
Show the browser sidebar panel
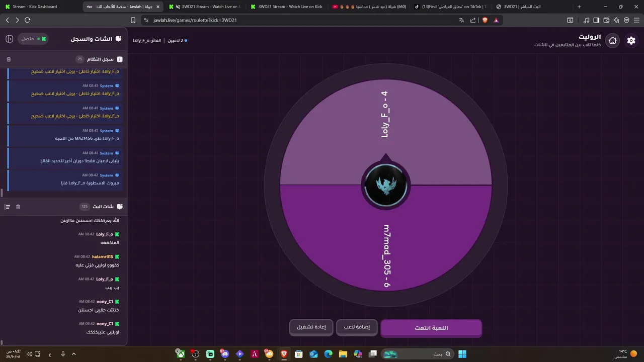point(596,20)
